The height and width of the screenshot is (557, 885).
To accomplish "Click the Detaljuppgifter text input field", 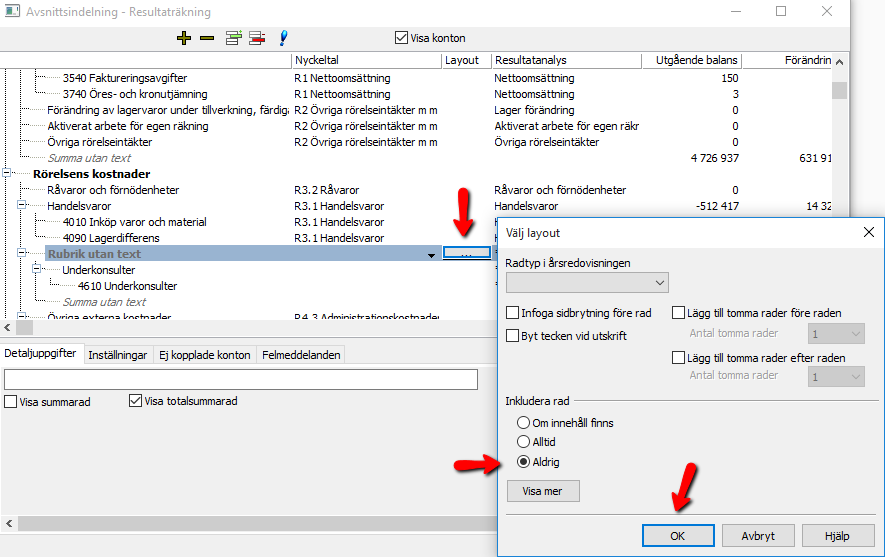I will click(x=241, y=379).
